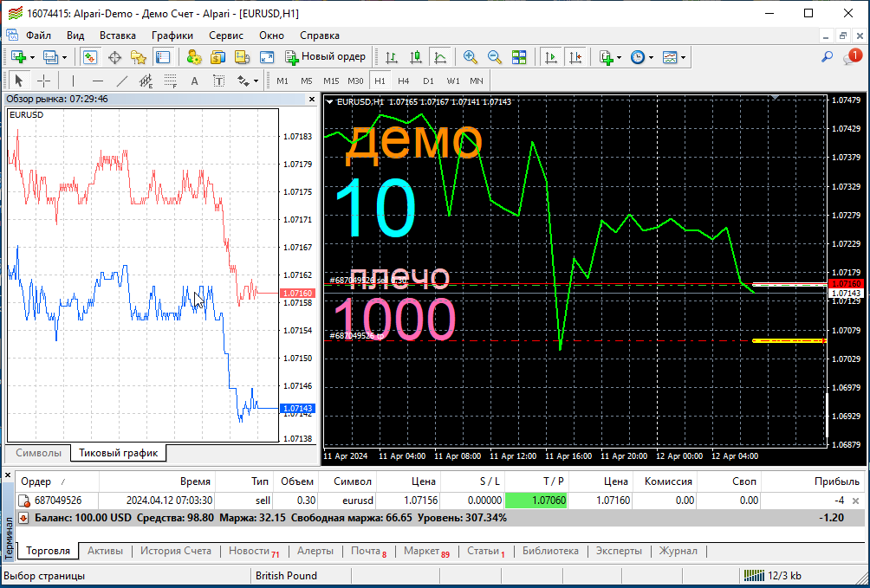This screenshot has width=870, height=588.
Task: Zoom in on the chart
Action: (470, 57)
